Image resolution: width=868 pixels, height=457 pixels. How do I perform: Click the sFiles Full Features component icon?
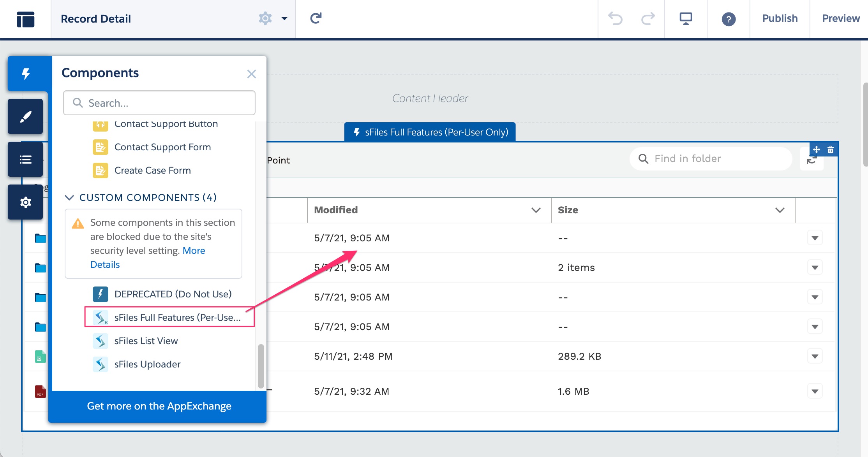point(101,318)
